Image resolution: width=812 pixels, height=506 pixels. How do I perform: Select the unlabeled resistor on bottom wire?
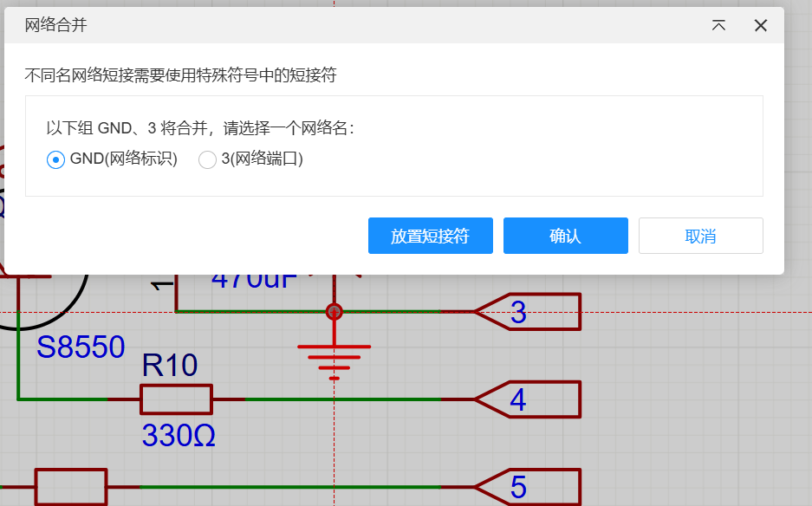click(70, 487)
